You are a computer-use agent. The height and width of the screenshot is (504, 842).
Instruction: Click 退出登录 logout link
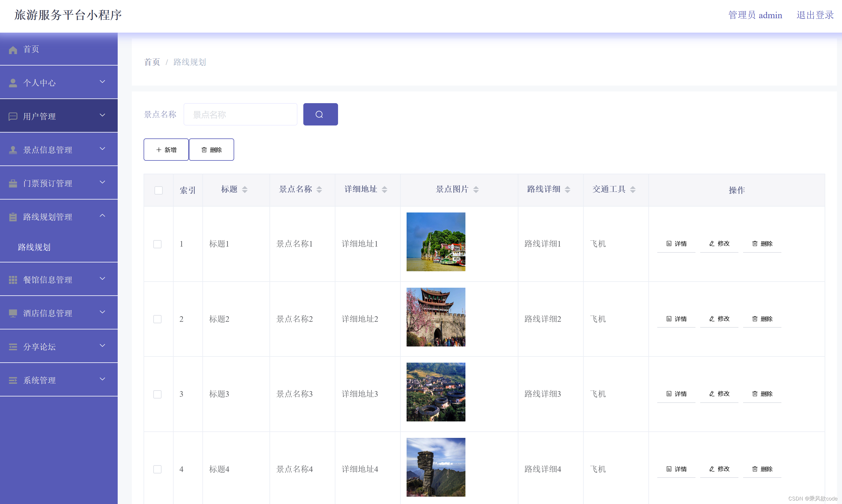pyautogui.click(x=815, y=15)
